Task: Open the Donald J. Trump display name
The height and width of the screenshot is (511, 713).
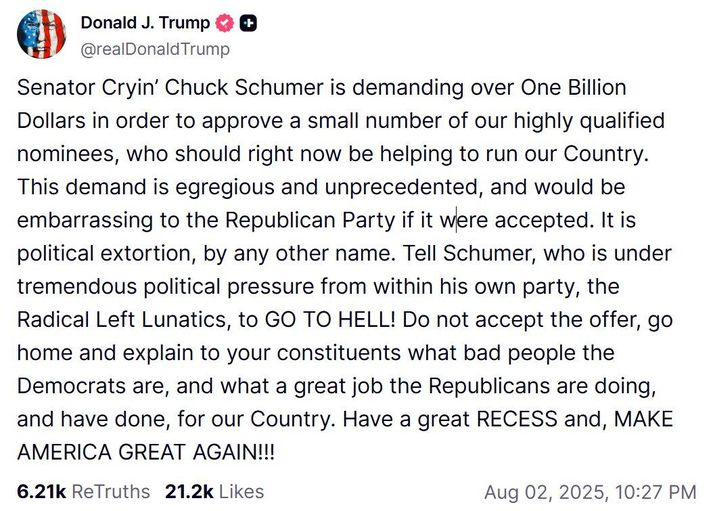Action: [x=145, y=23]
